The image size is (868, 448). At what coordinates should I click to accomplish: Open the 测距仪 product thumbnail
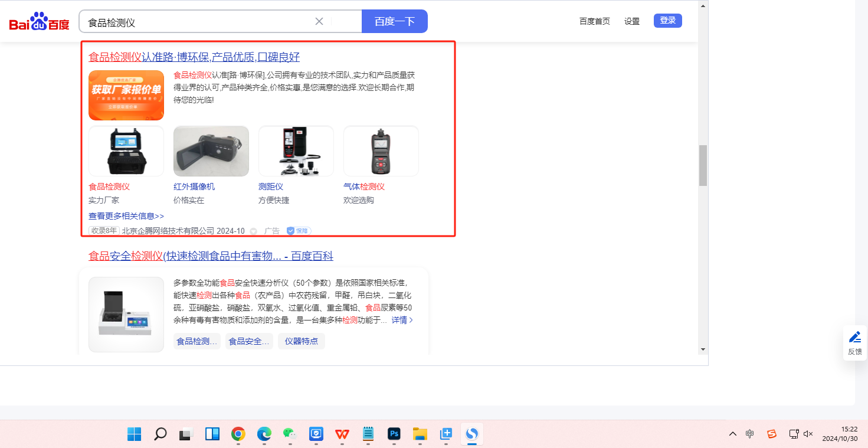pyautogui.click(x=296, y=151)
